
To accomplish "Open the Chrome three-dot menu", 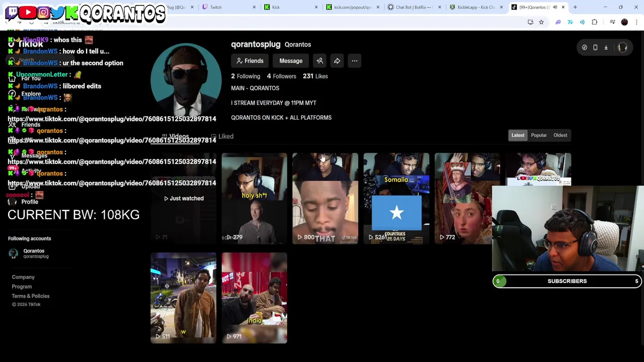I will 636,22.
